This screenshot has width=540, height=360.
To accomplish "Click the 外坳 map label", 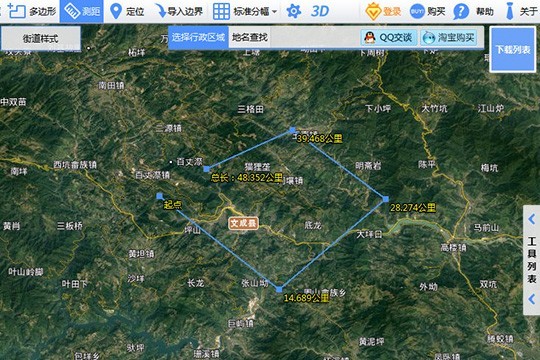I will pos(428,287).
